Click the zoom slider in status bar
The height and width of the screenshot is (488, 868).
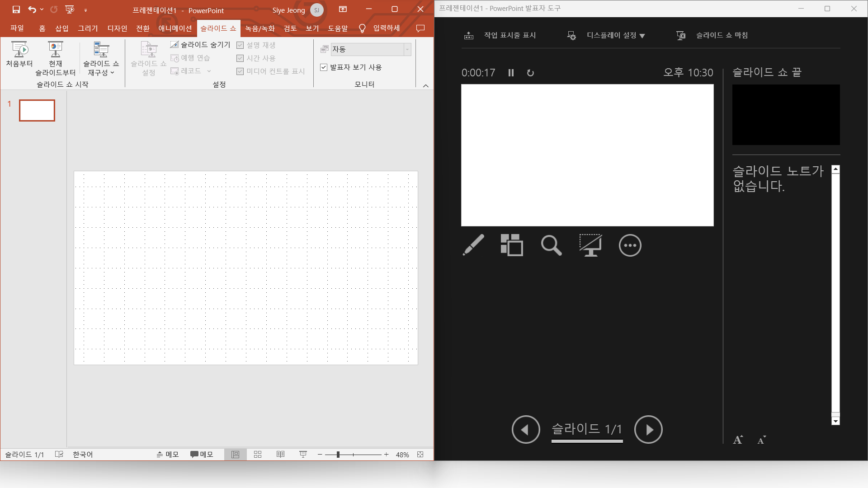tap(338, 455)
